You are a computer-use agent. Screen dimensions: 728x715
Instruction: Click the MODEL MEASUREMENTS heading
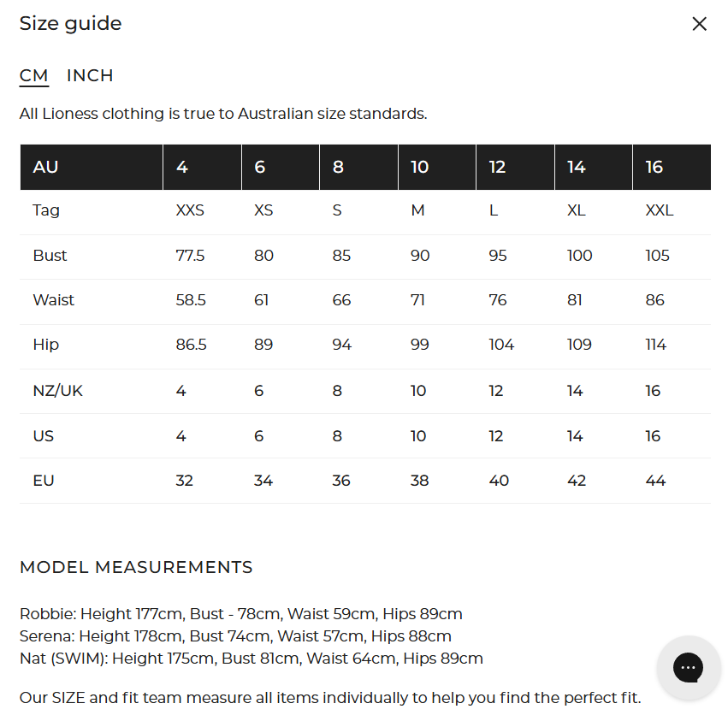click(136, 567)
